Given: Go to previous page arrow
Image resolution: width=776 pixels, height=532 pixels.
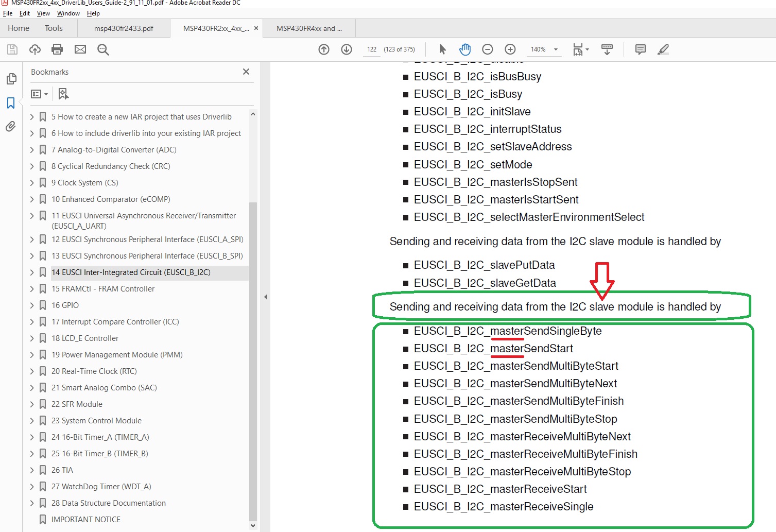Looking at the screenshot, I should coord(324,49).
